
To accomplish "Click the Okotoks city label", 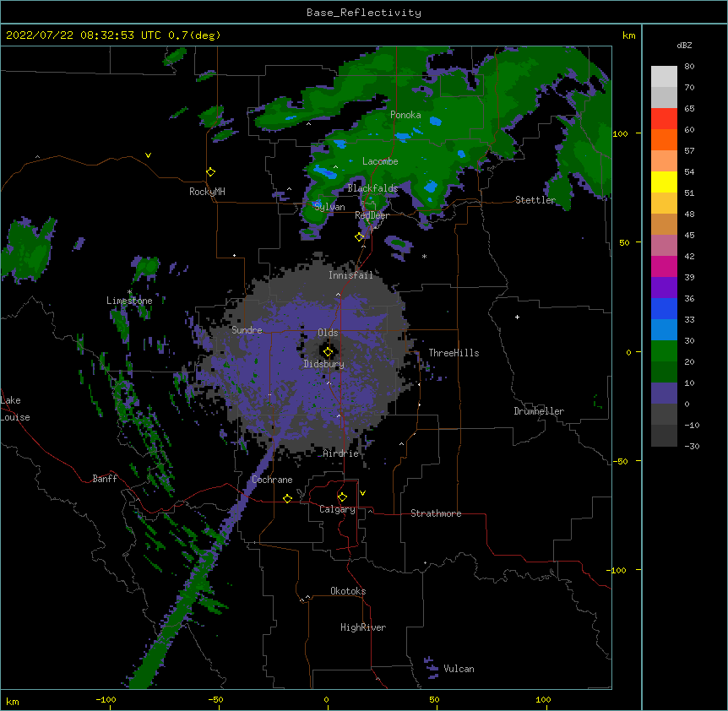I will coord(348,591).
